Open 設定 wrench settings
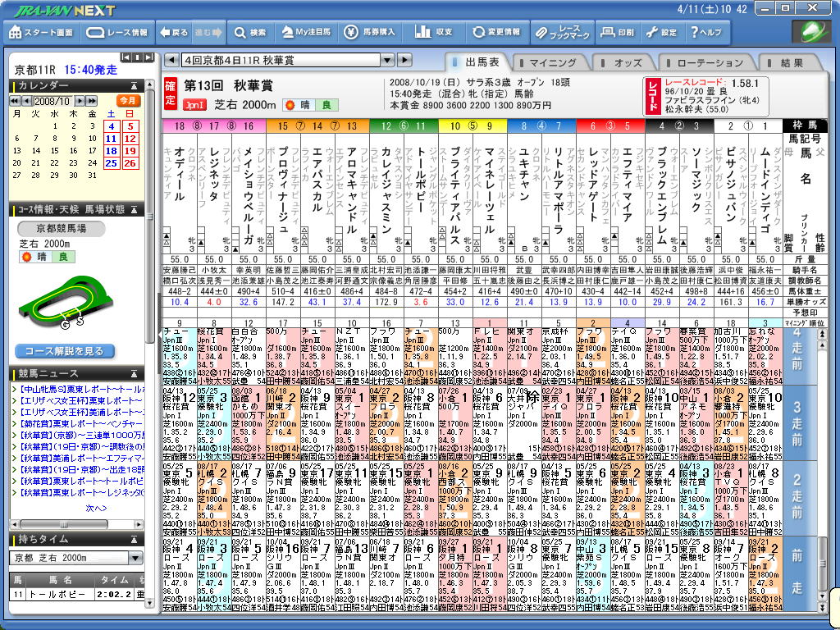840x630 pixels. pyautogui.click(x=662, y=33)
